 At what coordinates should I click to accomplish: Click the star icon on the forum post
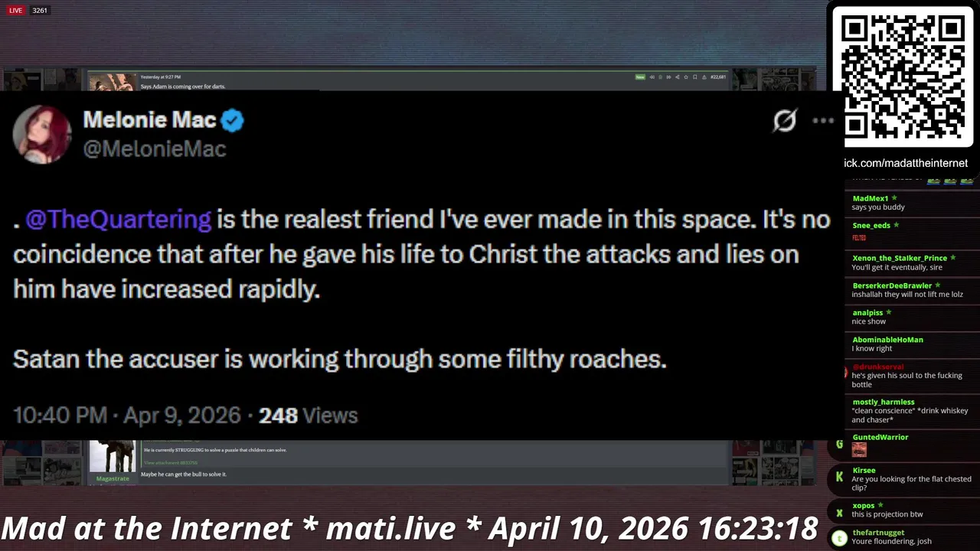[686, 77]
